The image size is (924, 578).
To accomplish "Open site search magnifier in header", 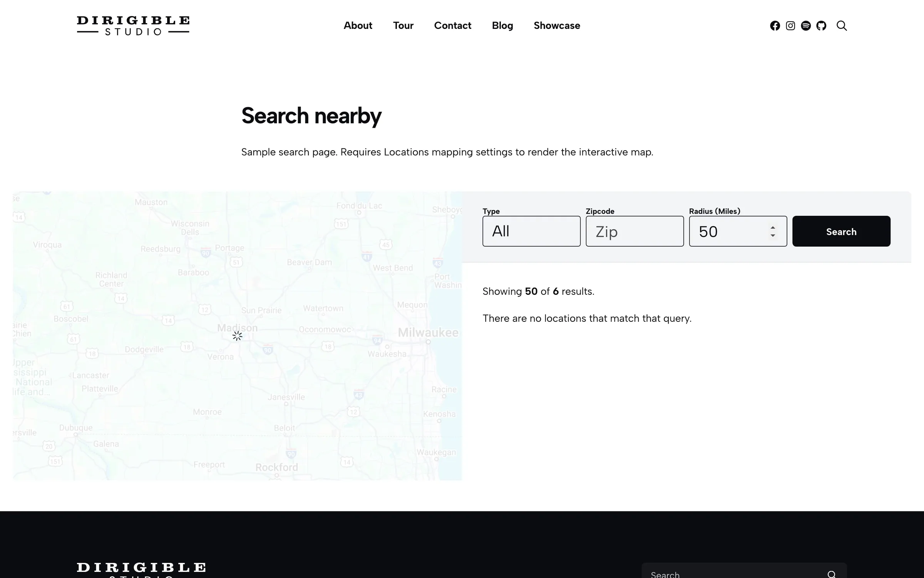I will (x=842, y=25).
